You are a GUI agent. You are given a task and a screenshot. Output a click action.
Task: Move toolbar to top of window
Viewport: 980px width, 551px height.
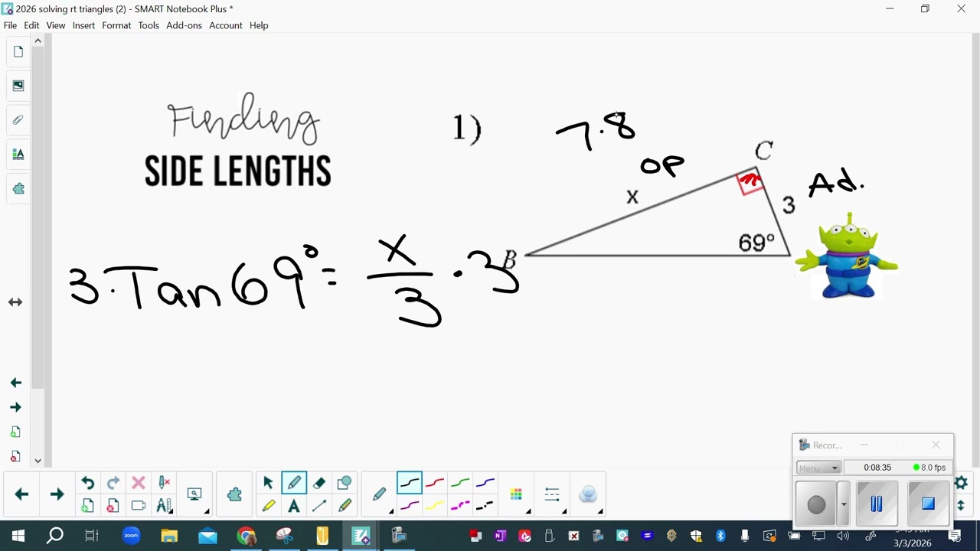(961, 506)
